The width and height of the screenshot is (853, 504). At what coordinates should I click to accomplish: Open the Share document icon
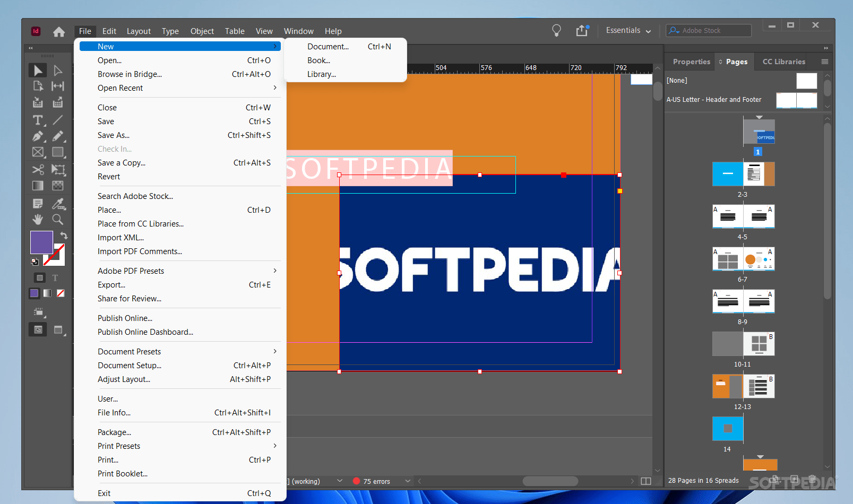click(582, 31)
